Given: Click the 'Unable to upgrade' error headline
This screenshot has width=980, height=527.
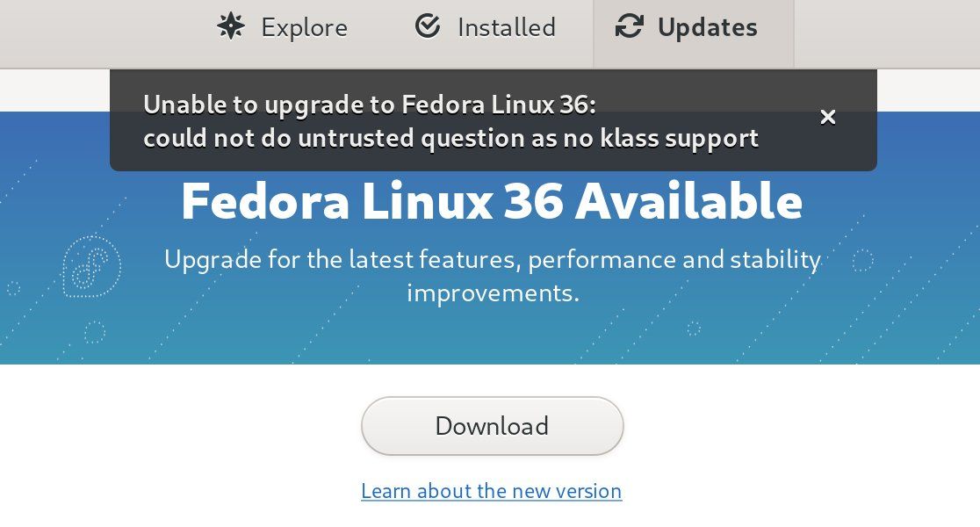Looking at the screenshot, I should coord(369,105).
